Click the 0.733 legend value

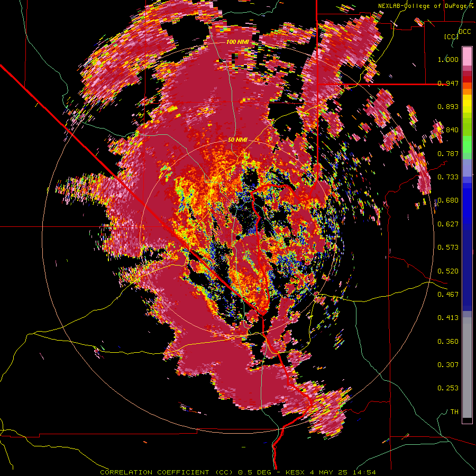[x=448, y=177]
